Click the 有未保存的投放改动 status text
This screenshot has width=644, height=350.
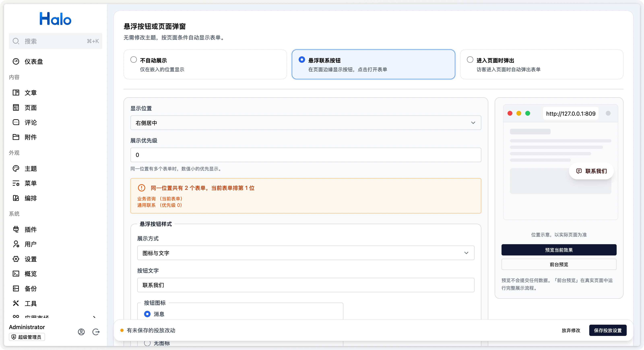(x=151, y=330)
